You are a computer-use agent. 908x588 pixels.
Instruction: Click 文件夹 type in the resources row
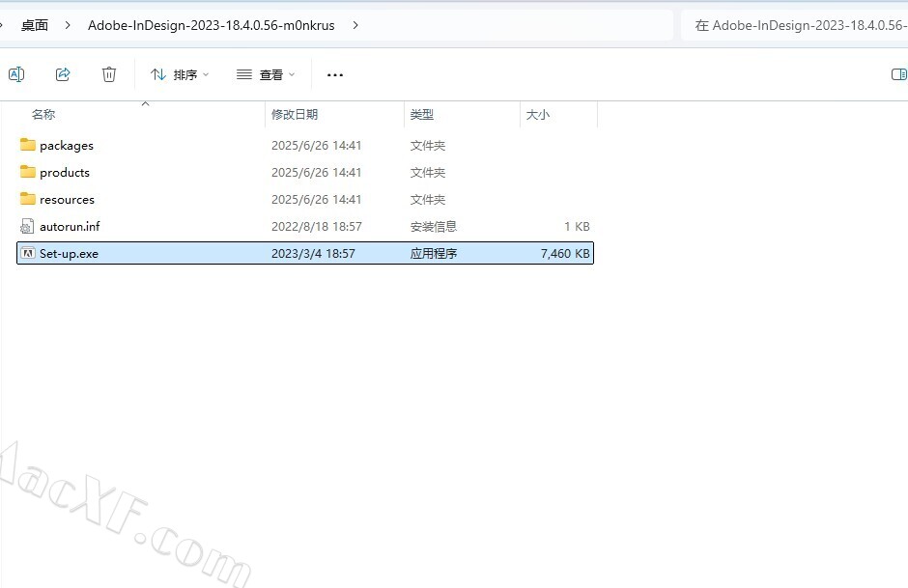428,200
